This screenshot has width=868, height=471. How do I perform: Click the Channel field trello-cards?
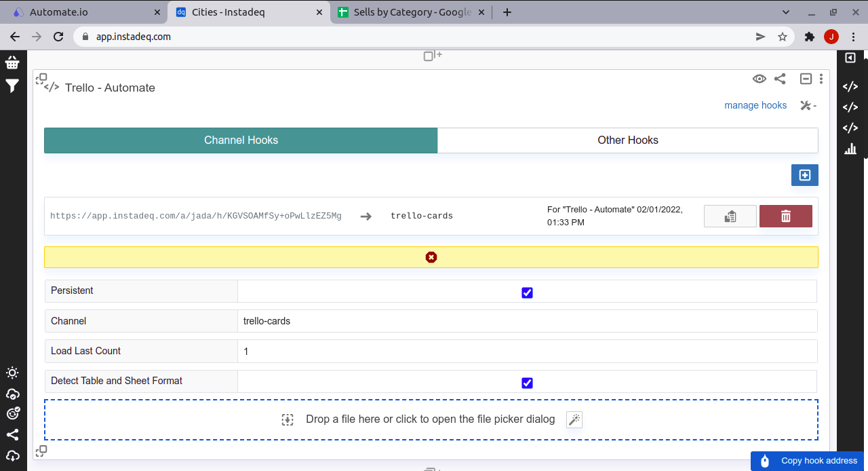coord(528,321)
